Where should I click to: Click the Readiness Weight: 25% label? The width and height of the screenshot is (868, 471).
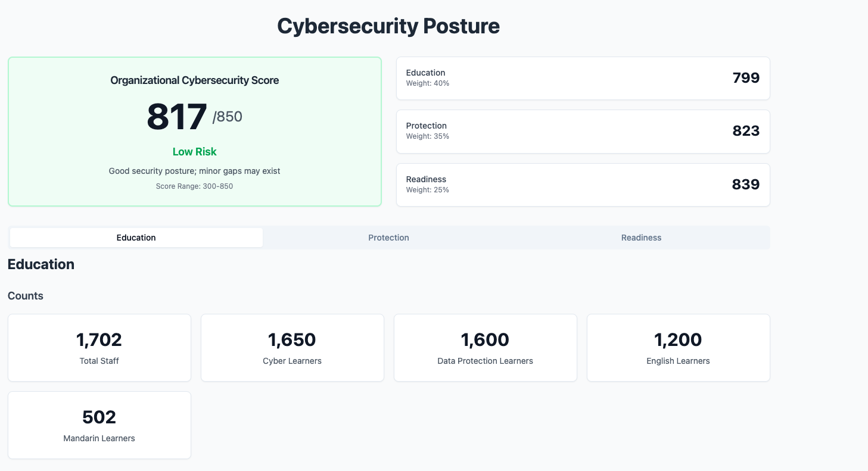(428, 190)
